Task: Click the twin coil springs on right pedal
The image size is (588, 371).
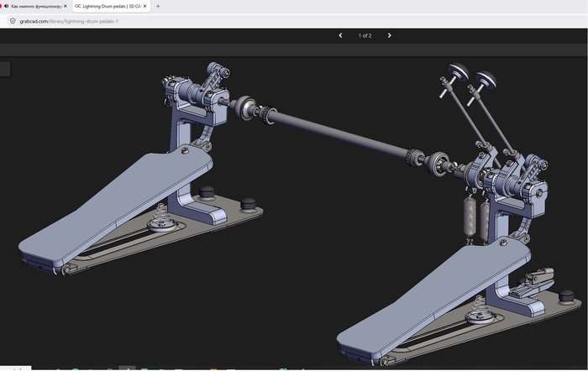Action: click(476, 218)
